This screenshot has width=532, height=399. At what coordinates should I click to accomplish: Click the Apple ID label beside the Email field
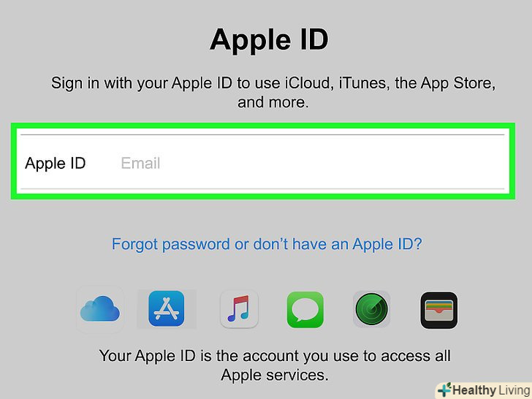[x=56, y=164]
